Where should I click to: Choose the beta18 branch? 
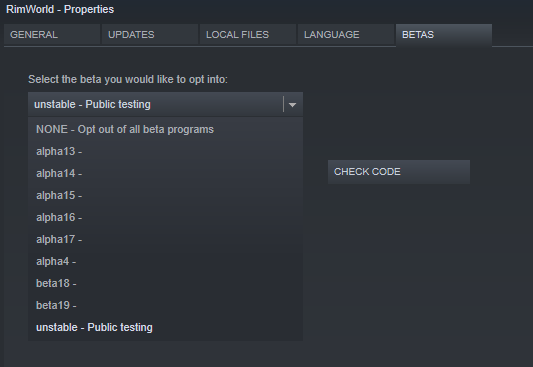pyautogui.click(x=166, y=283)
